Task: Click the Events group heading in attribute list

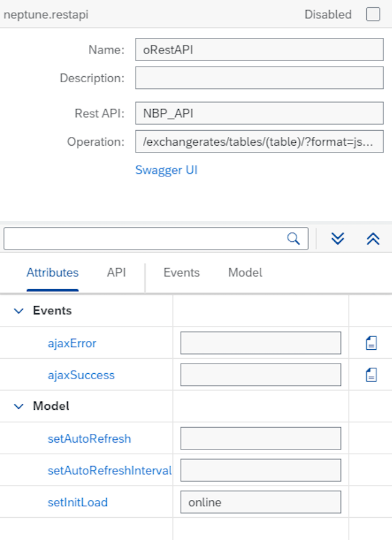Action: (x=52, y=311)
